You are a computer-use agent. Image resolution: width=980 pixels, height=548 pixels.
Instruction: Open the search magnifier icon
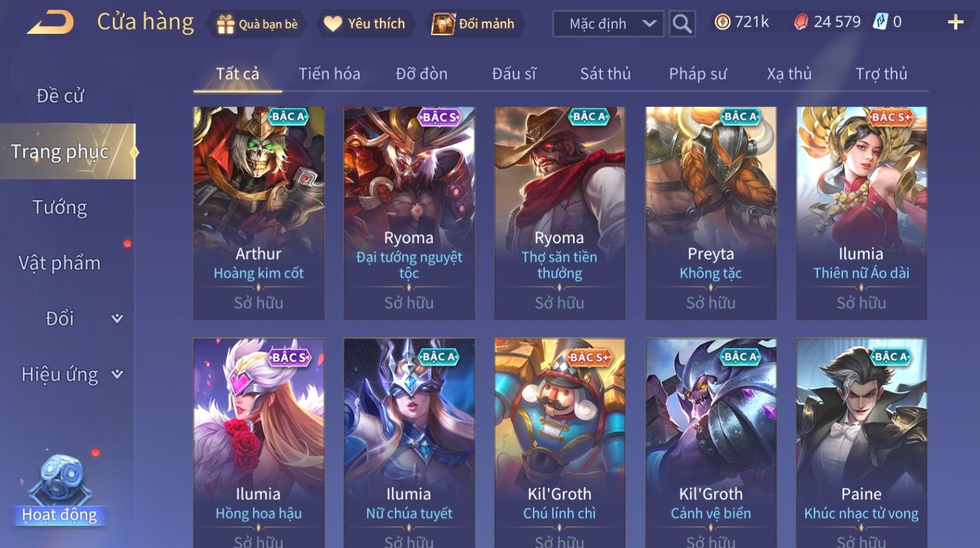(x=682, y=24)
